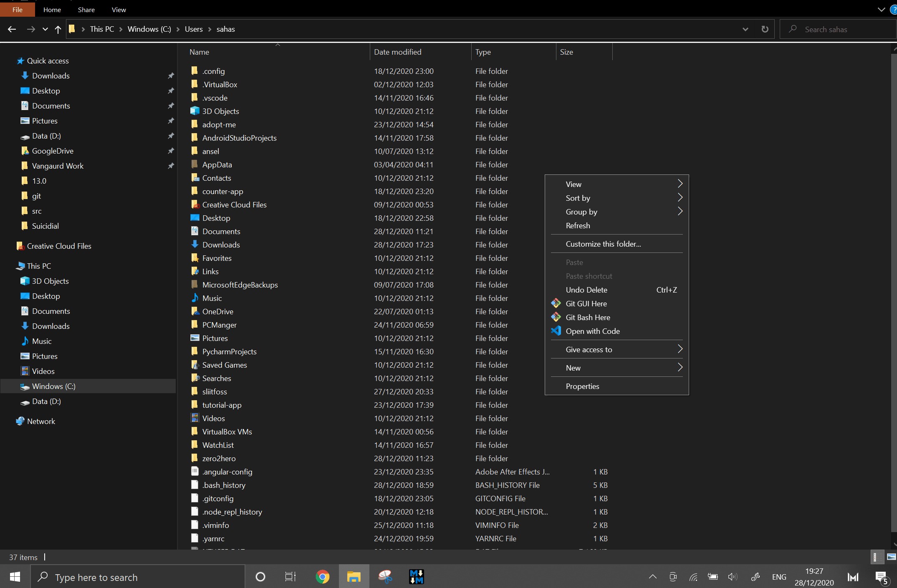Open Task View on the taskbar
This screenshot has height=588, width=897.
tap(290, 577)
